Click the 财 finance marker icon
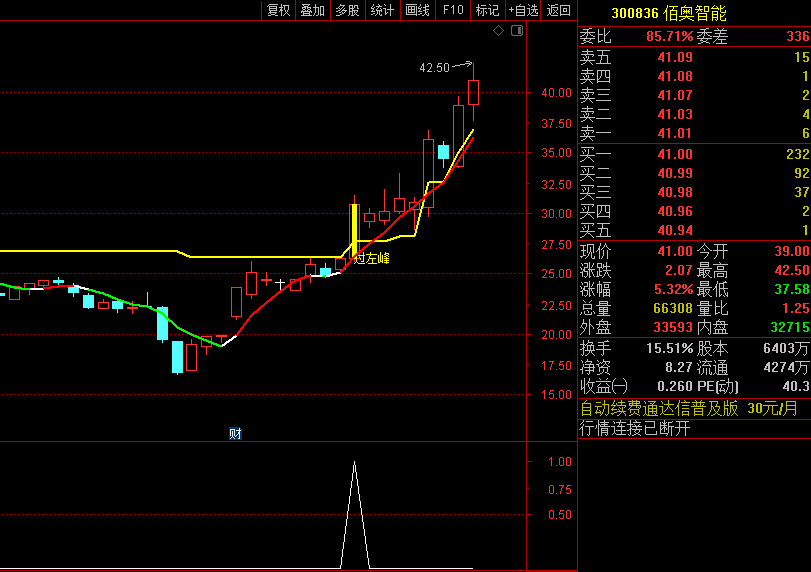 [x=235, y=433]
